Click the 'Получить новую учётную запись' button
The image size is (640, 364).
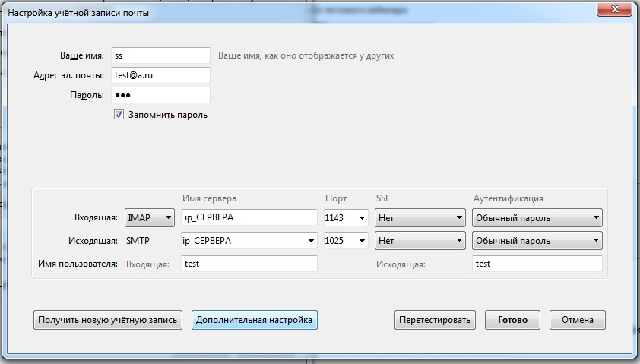coord(108,320)
